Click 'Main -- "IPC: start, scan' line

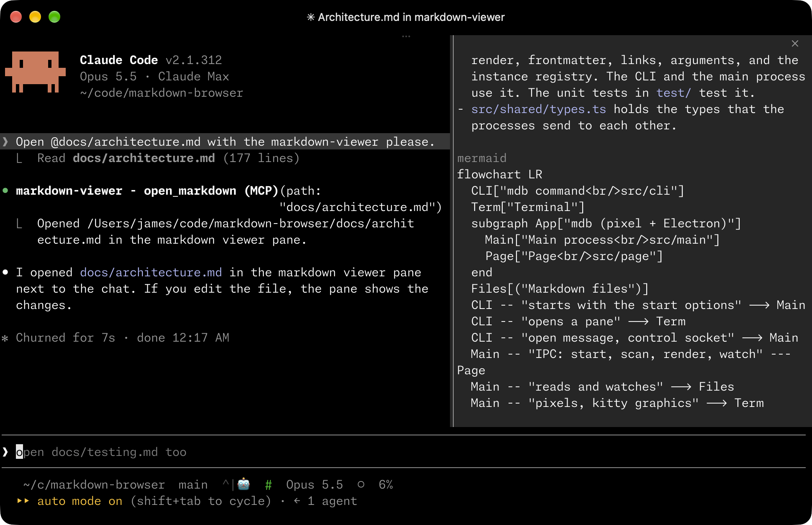[630, 354]
